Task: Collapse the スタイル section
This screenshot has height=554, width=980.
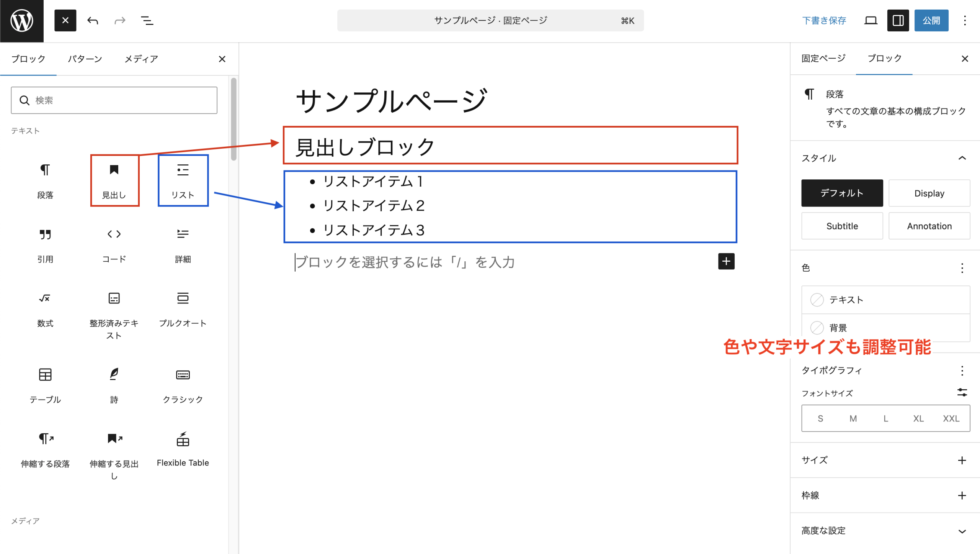Action: coord(962,158)
